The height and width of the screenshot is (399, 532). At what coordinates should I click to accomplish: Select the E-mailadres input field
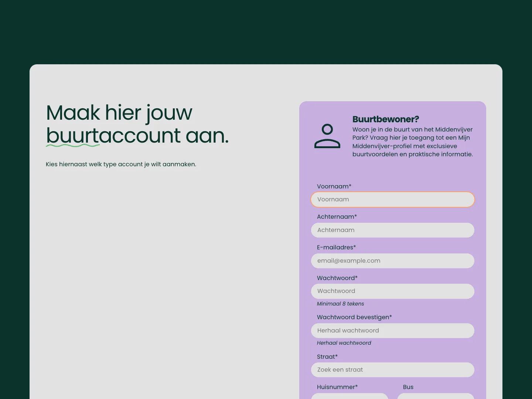pyautogui.click(x=393, y=261)
